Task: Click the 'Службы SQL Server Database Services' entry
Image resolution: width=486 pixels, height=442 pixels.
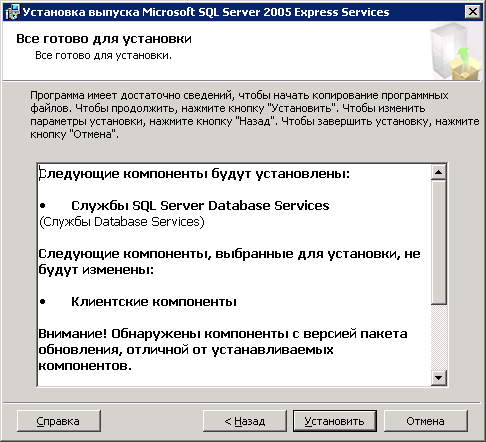Action: [200, 205]
